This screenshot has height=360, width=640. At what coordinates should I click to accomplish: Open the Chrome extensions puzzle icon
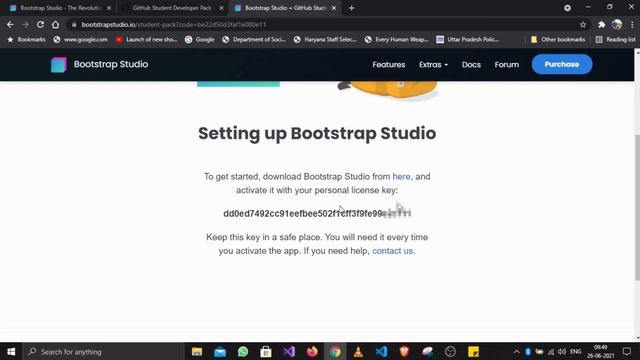coord(601,24)
